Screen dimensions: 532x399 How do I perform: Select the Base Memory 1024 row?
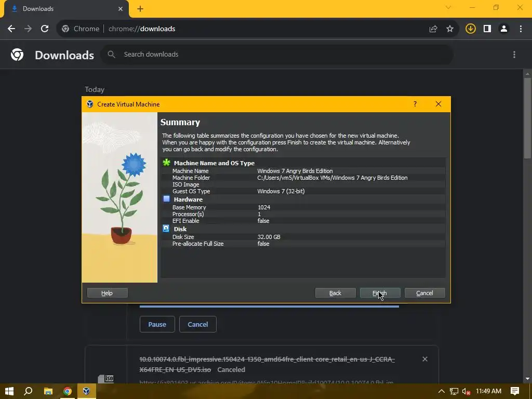(303, 207)
